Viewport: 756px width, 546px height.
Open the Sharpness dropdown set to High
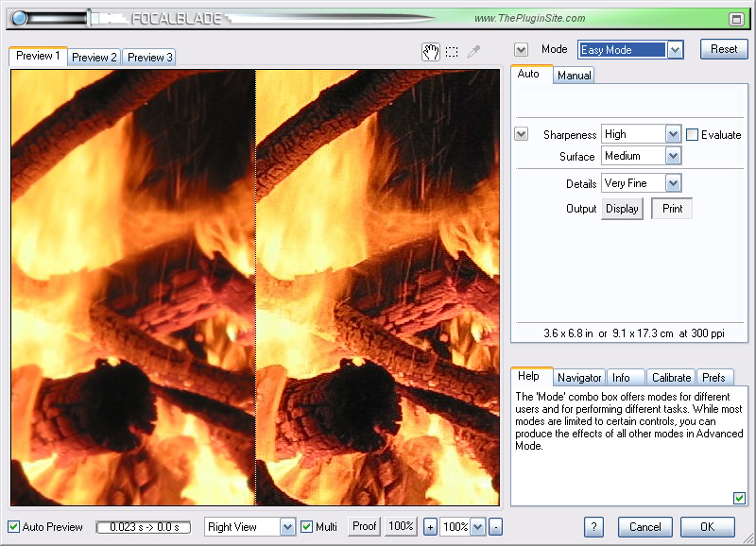click(x=641, y=134)
